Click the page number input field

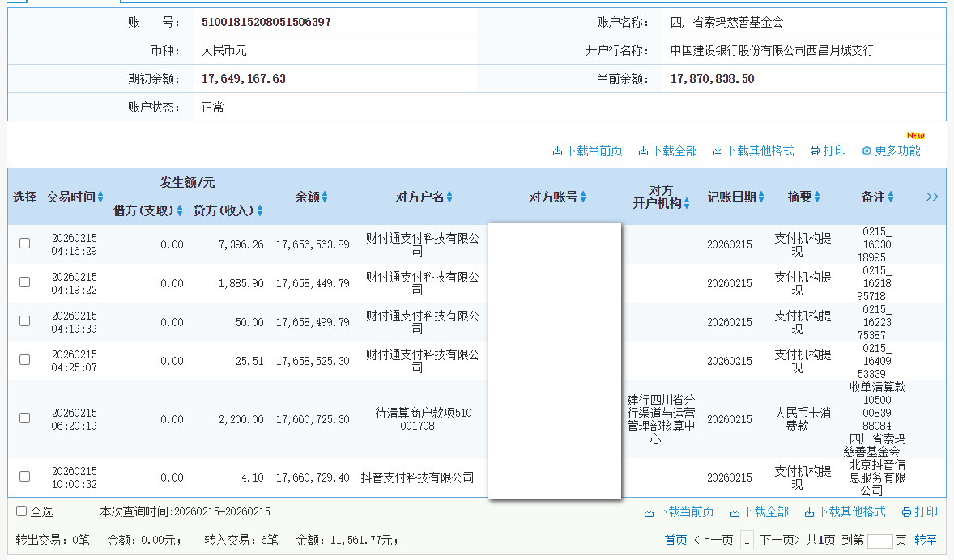pos(879,540)
